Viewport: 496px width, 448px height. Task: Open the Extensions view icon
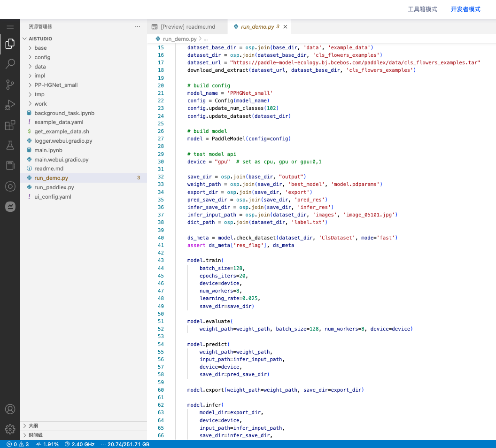coord(10,125)
